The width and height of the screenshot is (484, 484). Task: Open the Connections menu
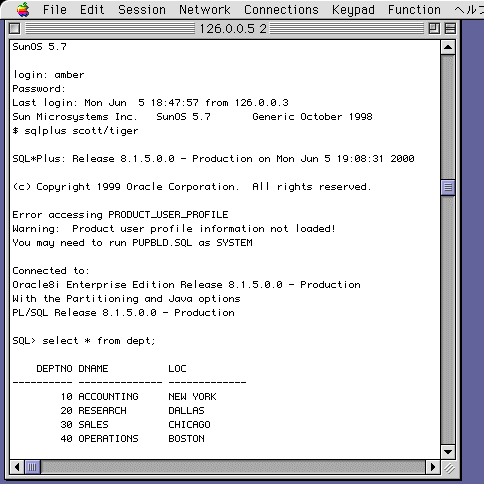(x=281, y=10)
